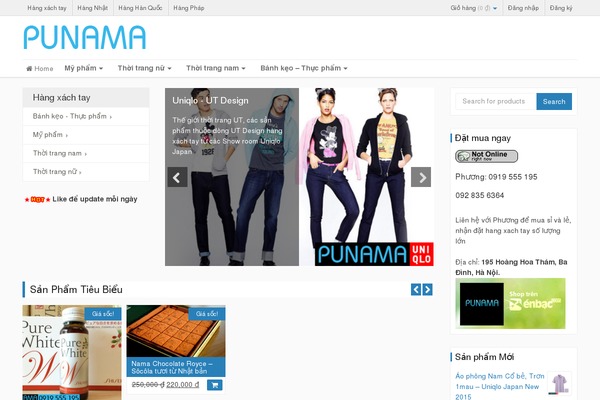Open the Giỏ hàng cart dropdown

(x=474, y=8)
